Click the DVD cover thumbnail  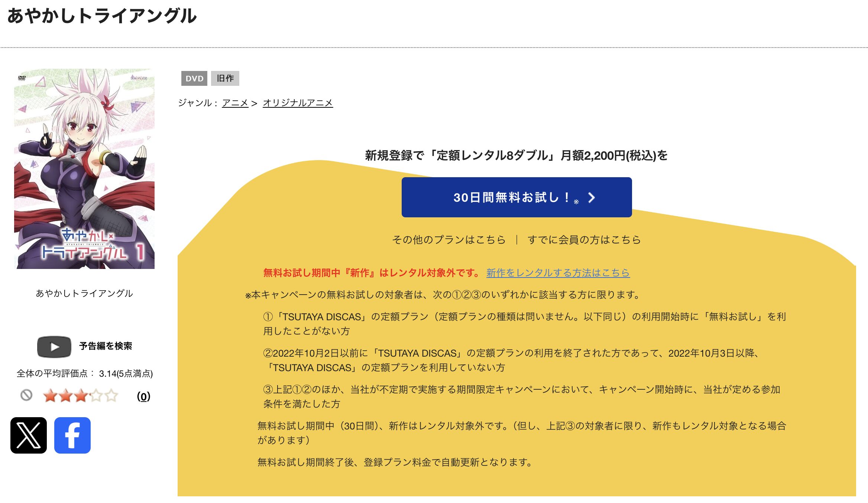84,169
